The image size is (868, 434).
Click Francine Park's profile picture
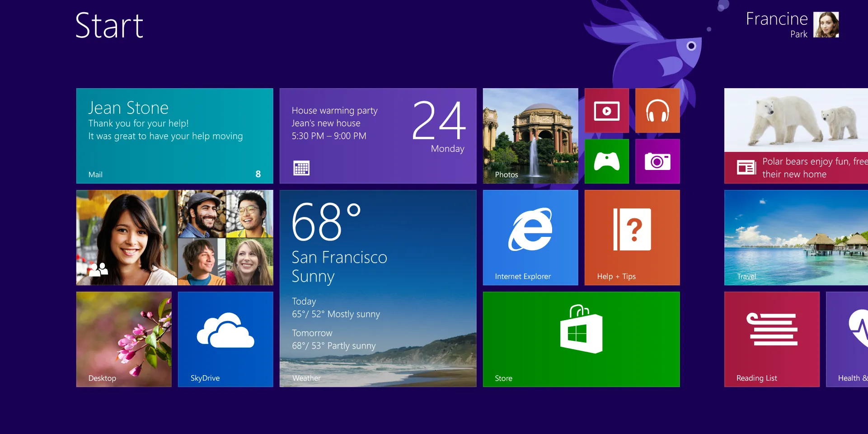(x=826, y=24)
